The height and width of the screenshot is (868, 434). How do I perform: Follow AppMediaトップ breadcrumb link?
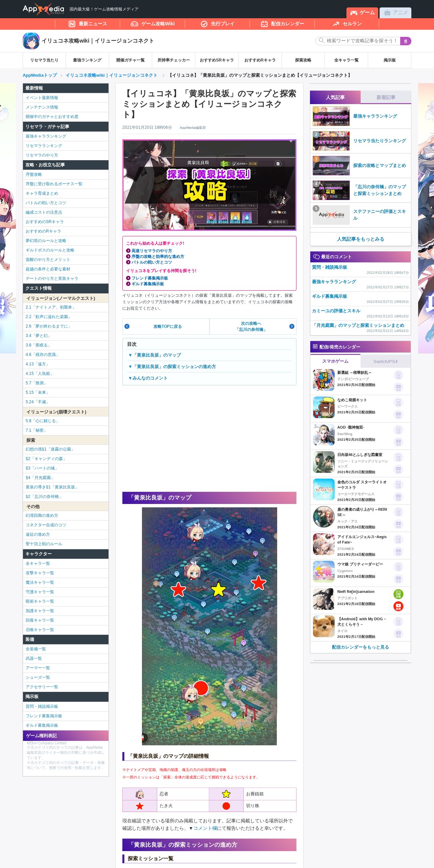coord(40,75)
